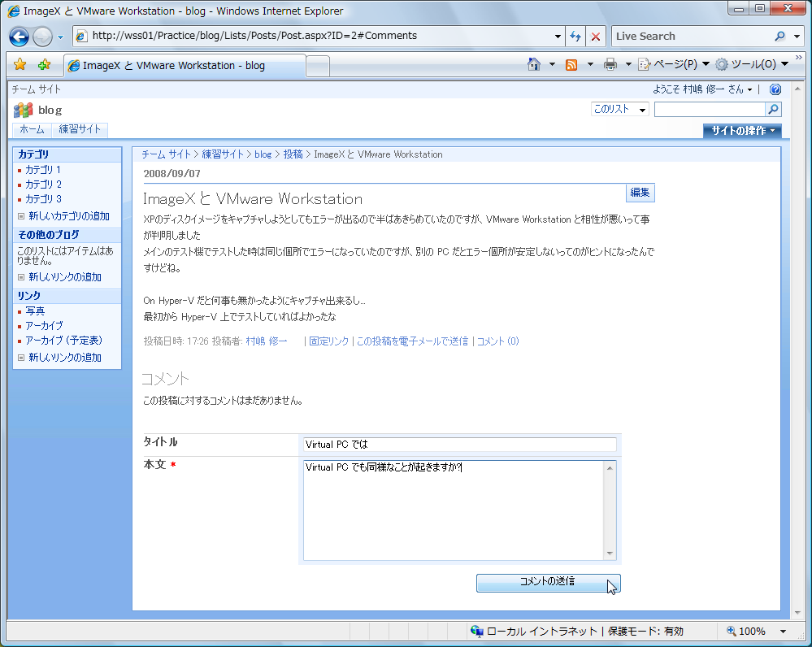Image resolution: width=812 pixels, height=647 pixels.
Task: Click the その他のブログ sidebar heading
Action: pyautogui.click(x=48, y=235)
